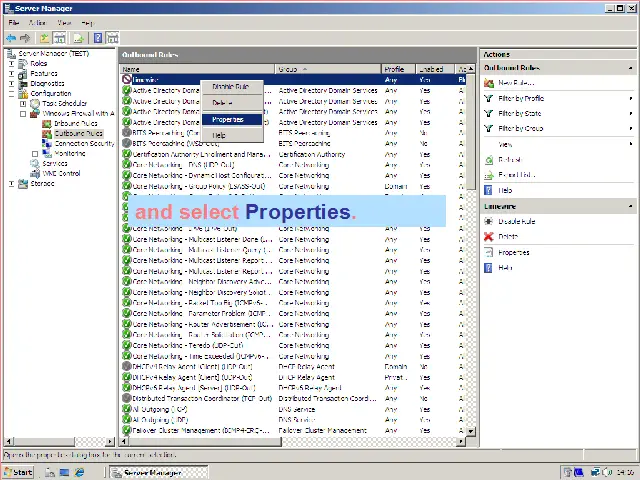
Task: Toggle the Show/Hide Console Tree toolbar icon
Action: (x=60, y=38)
